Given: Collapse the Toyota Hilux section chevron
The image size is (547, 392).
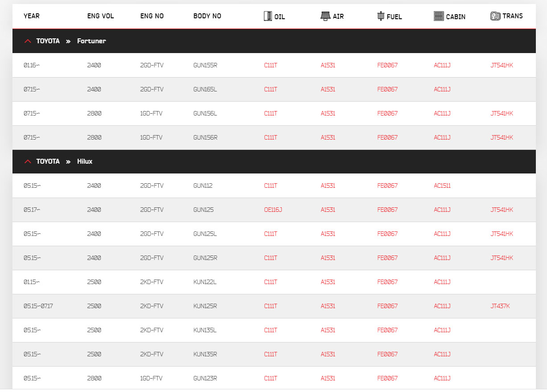Looking at the screenshot, I should click(x=28, y=161).
